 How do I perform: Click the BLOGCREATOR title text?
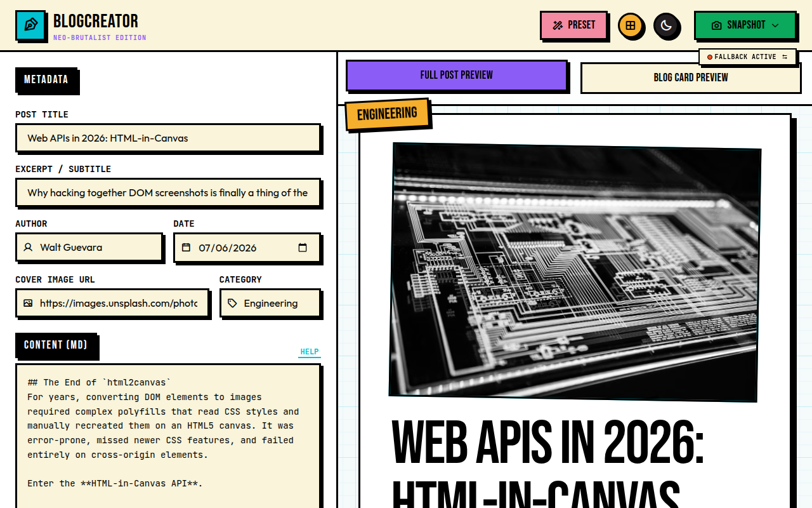96,21
